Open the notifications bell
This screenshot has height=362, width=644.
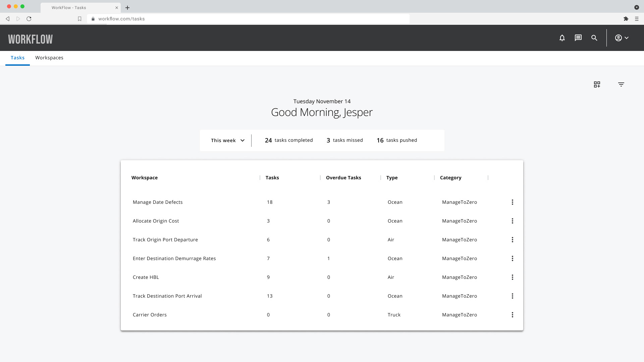(562, 38)
